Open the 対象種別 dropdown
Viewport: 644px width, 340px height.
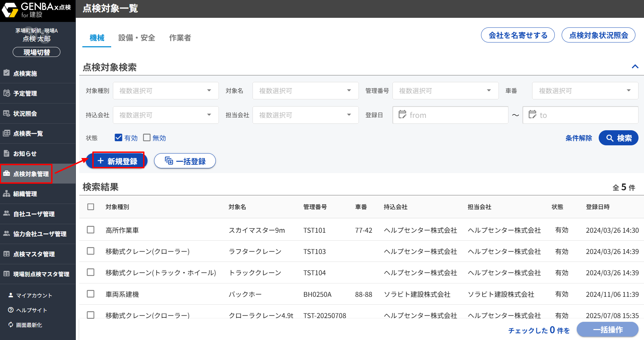pyautogui.click(x=166, y=91)
